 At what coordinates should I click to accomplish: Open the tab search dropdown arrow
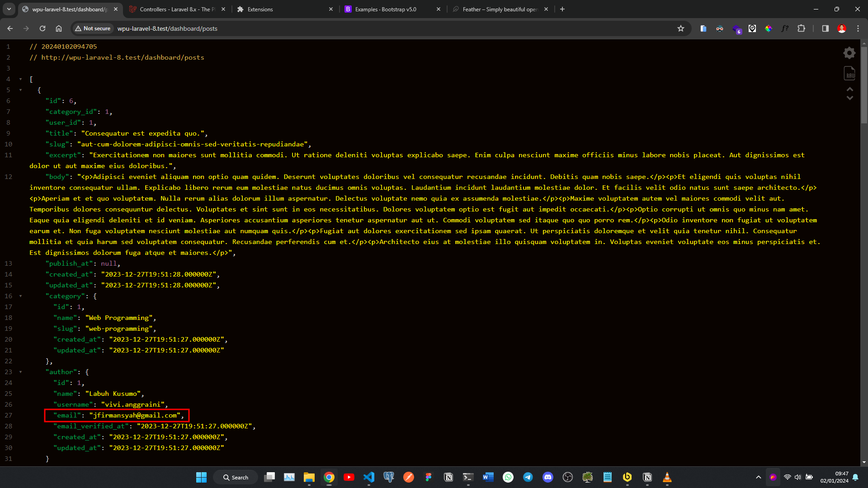(x=9, y=9)
